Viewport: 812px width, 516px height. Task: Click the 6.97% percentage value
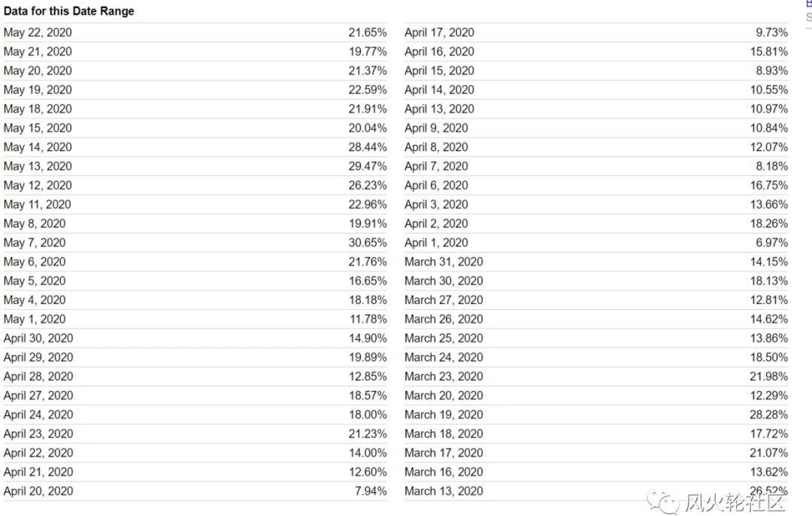point(771,243)
